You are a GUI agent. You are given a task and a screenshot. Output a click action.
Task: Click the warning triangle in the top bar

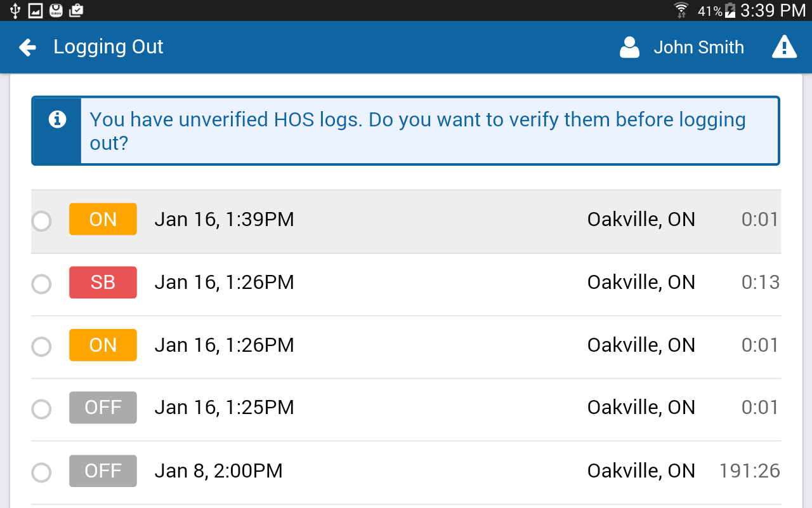pyautogui.click(x=784, y=47)
